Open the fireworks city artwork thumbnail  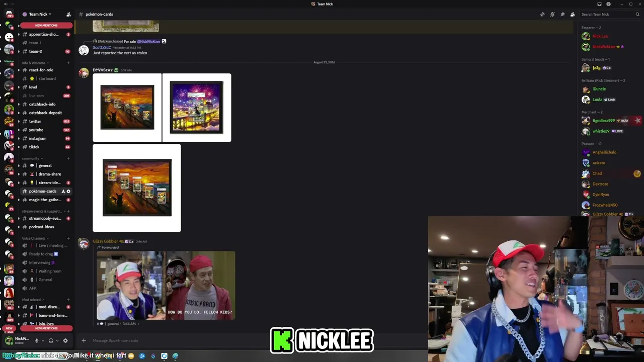coord(197,108)
